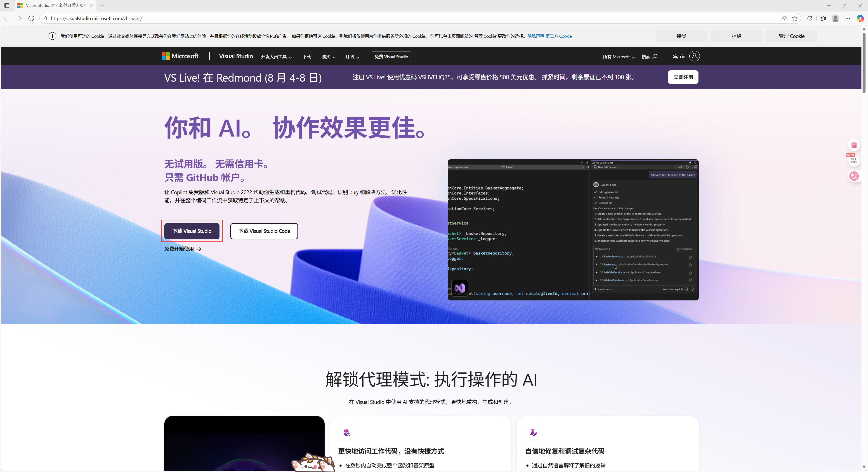Screen dimensions: 868x472
Task: Click 下载 Visual Studio Code button
Action: [264, 231]
